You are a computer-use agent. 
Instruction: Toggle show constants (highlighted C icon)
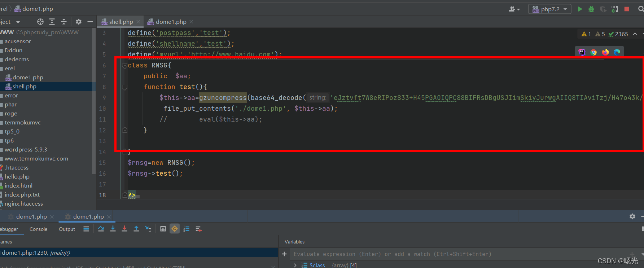175,229
